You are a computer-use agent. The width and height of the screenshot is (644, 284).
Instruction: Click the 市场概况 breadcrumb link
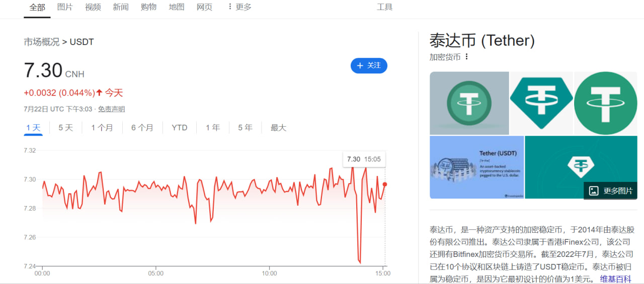pos(41,42)
